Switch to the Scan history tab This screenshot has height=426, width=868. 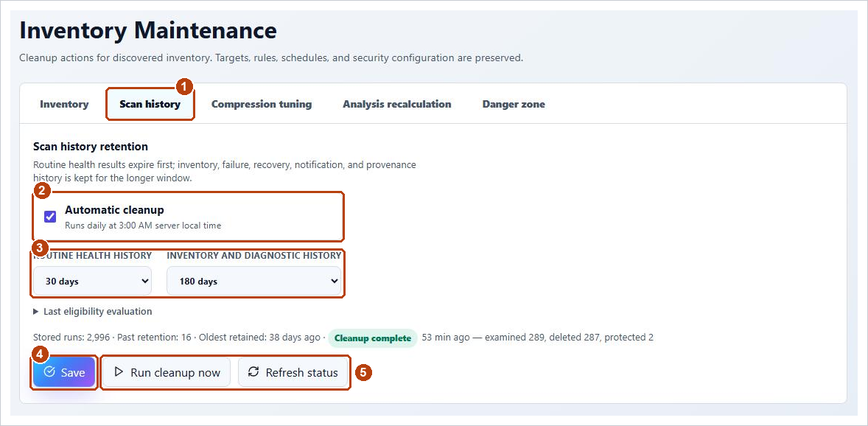(x=150, y=104)
